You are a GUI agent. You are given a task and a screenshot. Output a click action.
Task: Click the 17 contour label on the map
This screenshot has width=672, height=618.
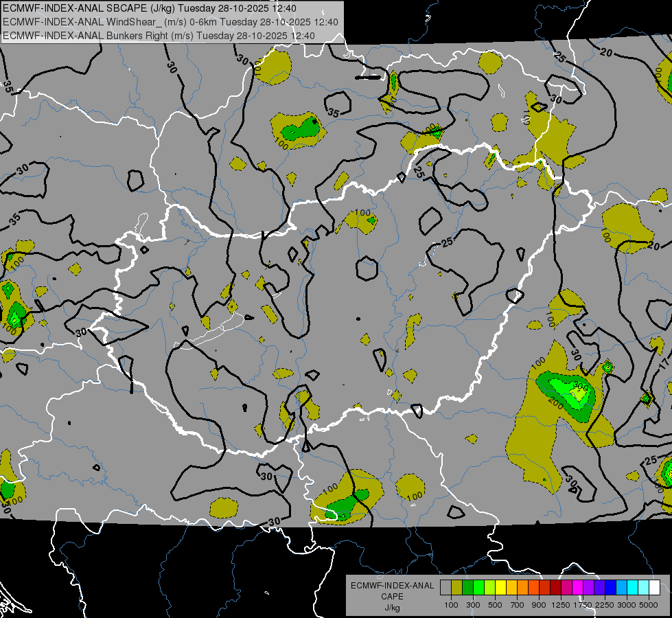point(664,364)
